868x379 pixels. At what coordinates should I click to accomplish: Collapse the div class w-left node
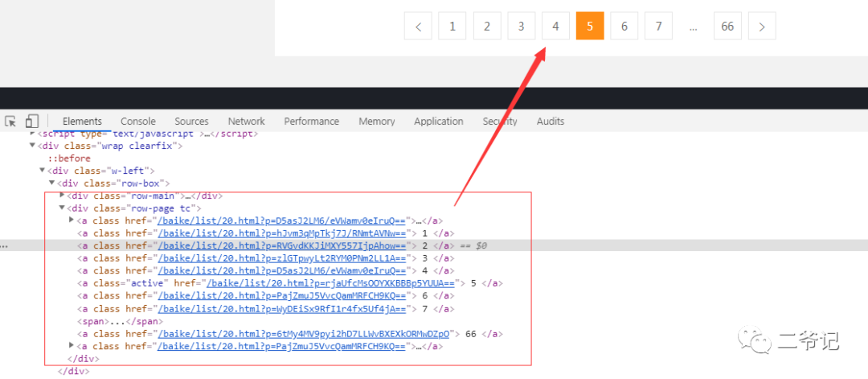[x=42, y=170]
